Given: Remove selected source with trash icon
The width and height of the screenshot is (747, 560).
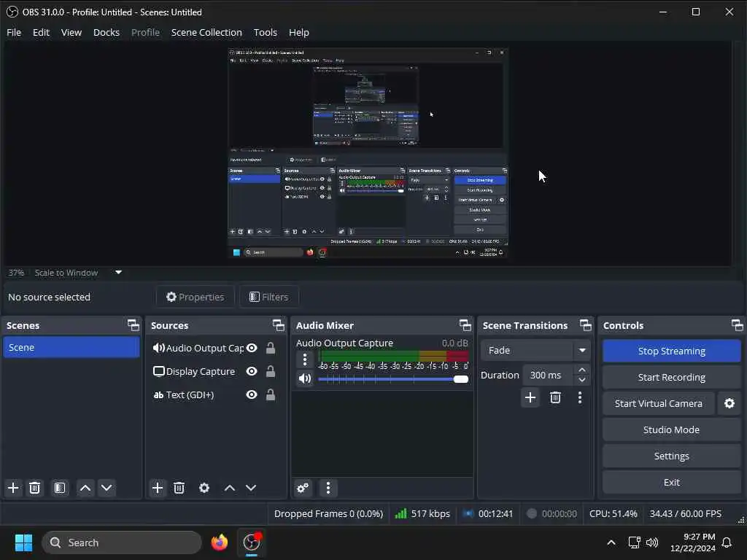Looking at the screenshot, I should 179,488.
